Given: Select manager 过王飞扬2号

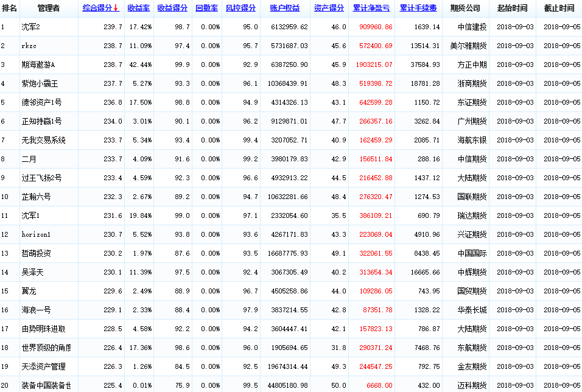Looking at the screenshot, I should pos(41,178).
